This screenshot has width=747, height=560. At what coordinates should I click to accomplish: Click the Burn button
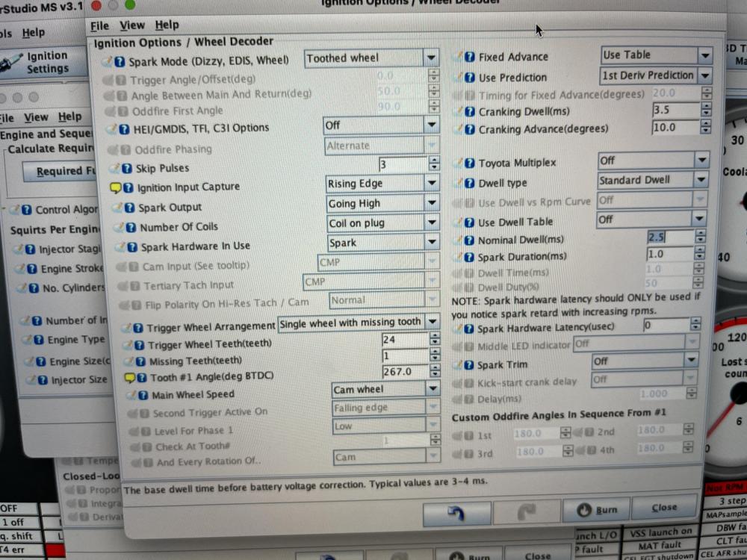(x=596, y=510)
